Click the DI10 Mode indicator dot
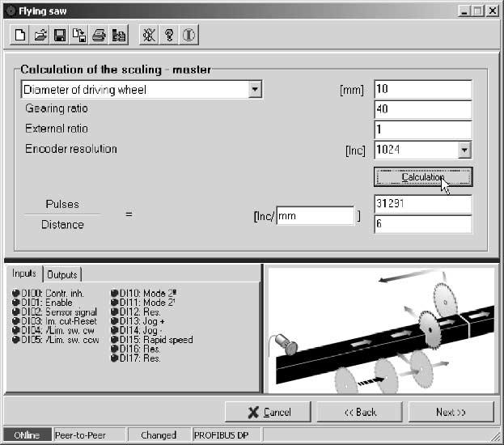This screenshot has height=445, width=504. pos(114,293)
